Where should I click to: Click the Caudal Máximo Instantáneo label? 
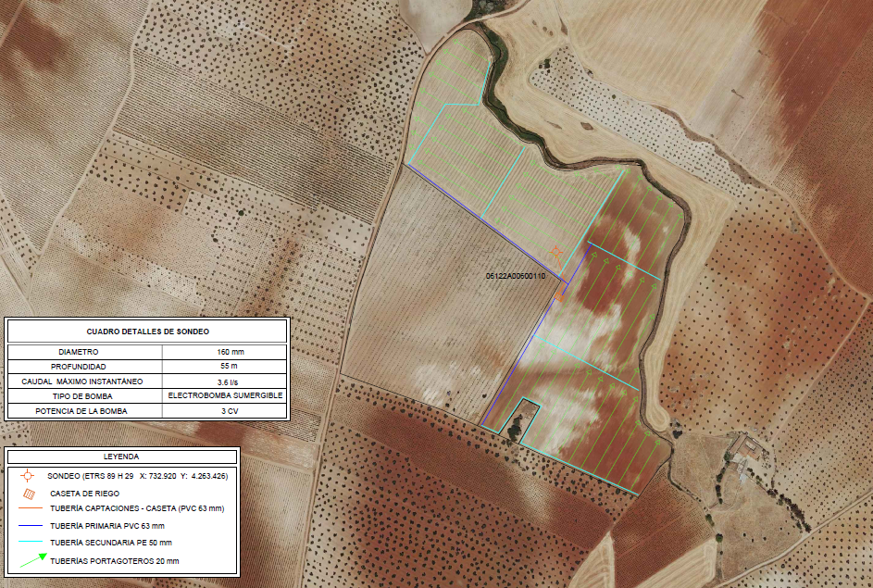pyautogui.click(x=85, y=382)
